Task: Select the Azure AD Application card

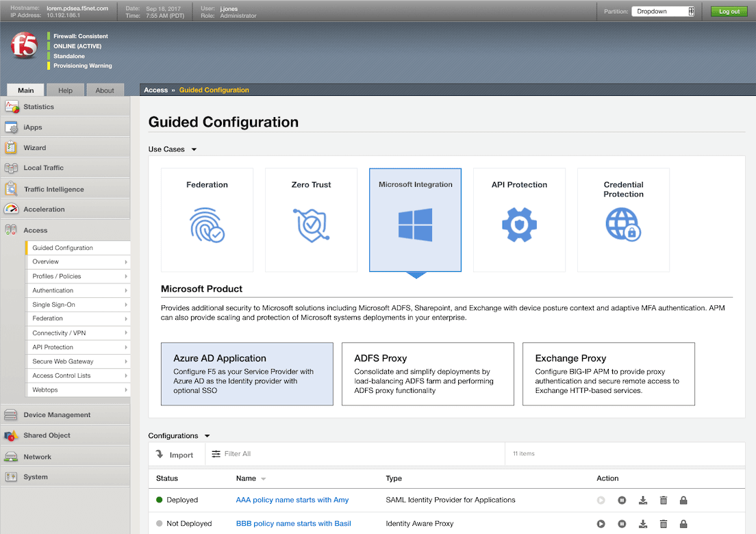Action: coord(247,374)
